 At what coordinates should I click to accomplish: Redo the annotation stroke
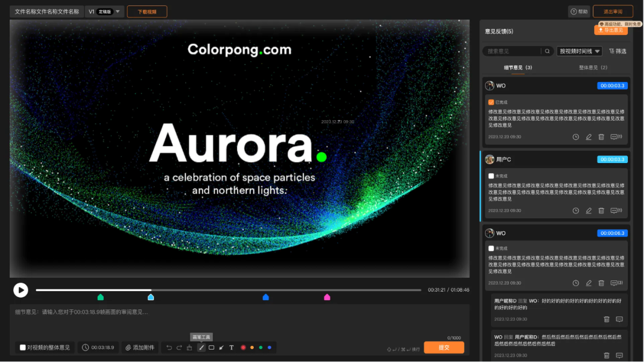tap(179, 348)
